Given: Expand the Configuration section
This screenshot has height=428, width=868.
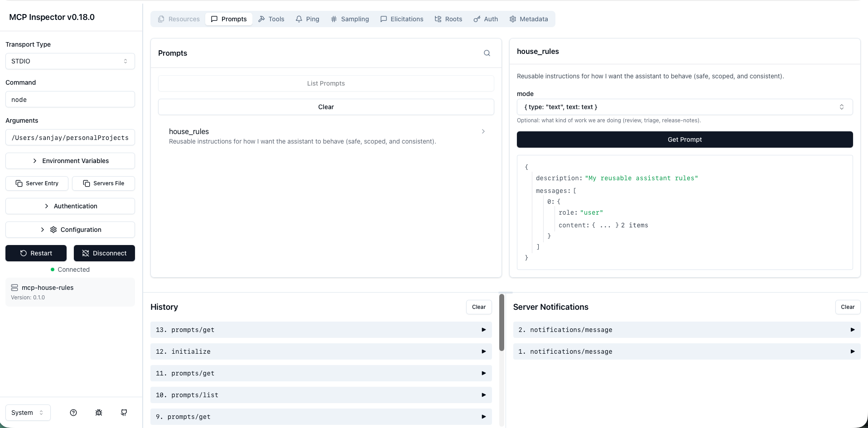Looking at the screenshot, I should (70, 230).
